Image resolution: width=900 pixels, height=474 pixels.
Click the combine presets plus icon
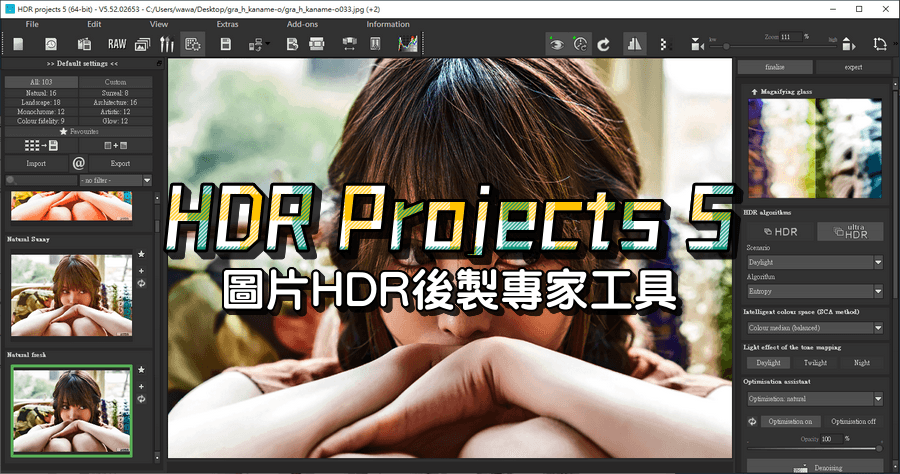tap(115, 146)
